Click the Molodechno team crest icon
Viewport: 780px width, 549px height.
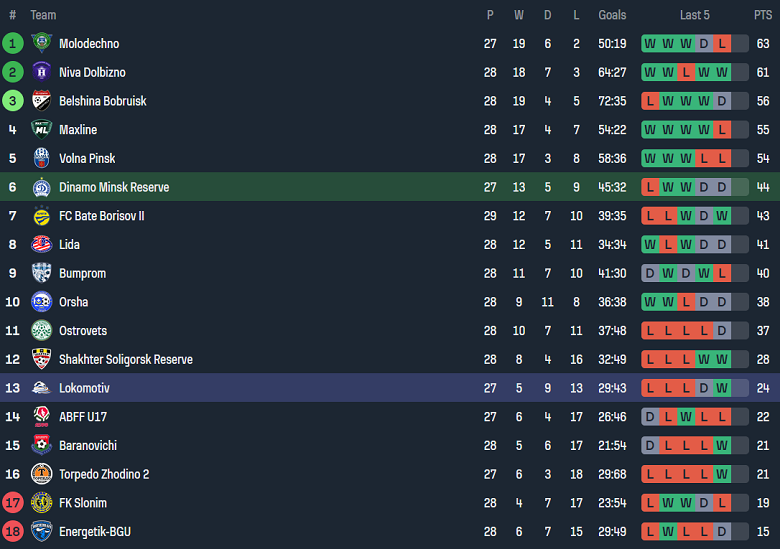(41, 43)
